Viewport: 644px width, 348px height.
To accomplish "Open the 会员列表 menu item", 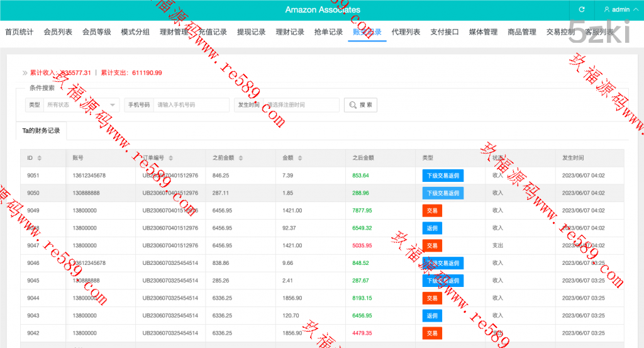I will pyautogui.click(x=58, y=32).
